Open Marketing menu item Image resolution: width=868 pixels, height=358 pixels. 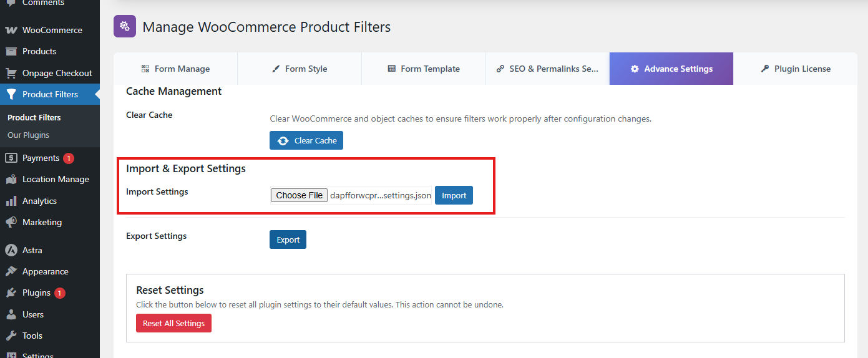tap(50, 222)
